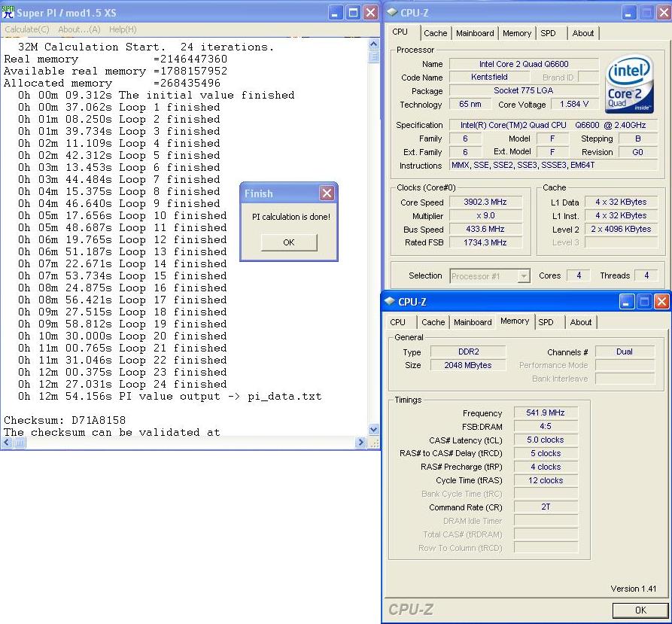Click the FSB:DRAM ratio value 4:5

[545, 427]
